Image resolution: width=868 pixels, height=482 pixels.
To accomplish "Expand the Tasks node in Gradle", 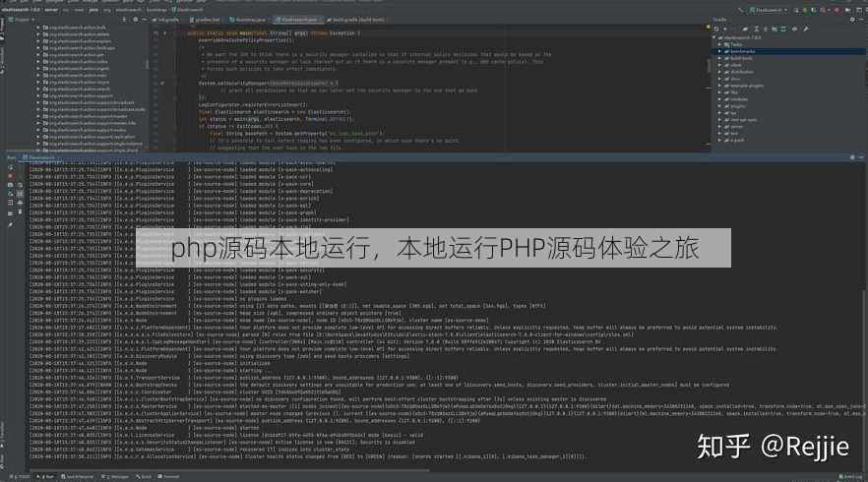I will point(719,44).
